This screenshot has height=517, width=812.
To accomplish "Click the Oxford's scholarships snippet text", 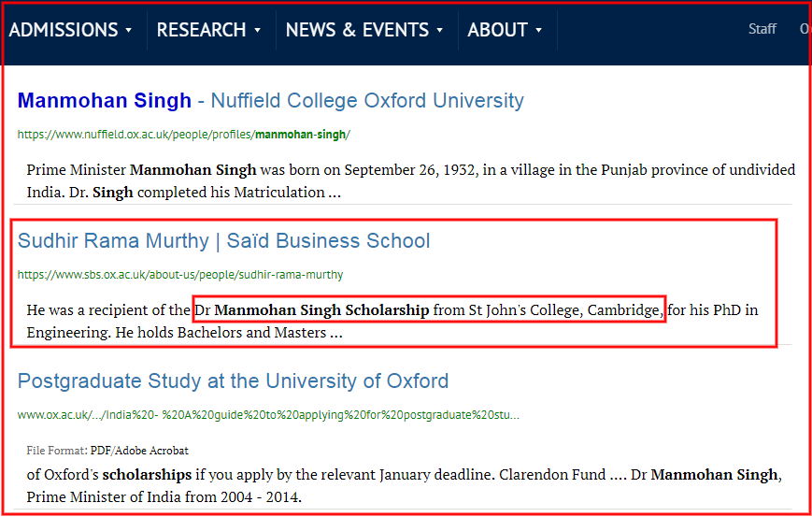I will [x=109, y=475].
